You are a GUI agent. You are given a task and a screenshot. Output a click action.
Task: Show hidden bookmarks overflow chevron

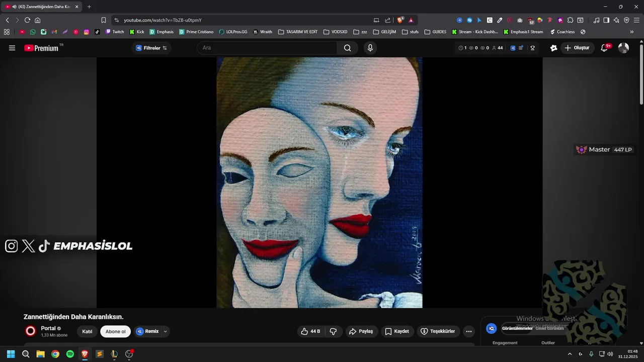coord(632,32)
